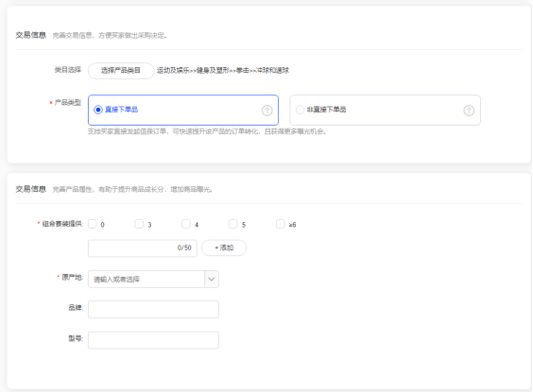This screenshot has height=392, width=533.
Task: Check the 4 option for 组合套装提供
Action: (186, 224)
